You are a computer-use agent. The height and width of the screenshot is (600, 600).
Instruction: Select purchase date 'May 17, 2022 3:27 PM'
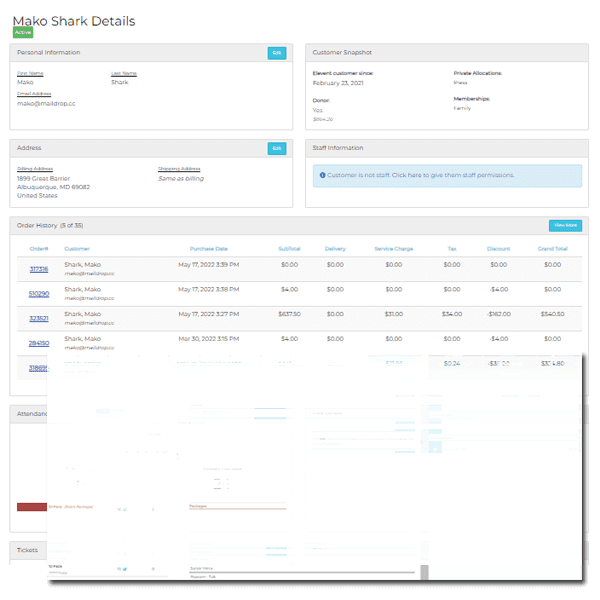(x=209, y=314)
